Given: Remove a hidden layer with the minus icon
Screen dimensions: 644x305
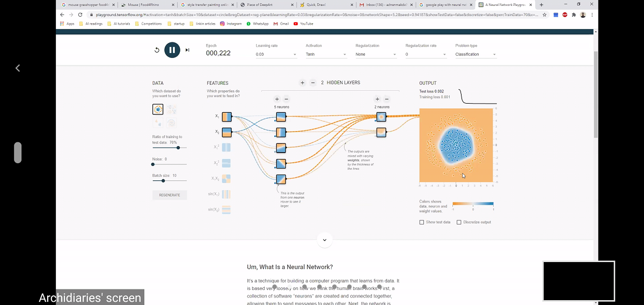Looking at the screenshot, I should [x=313, y=83].
